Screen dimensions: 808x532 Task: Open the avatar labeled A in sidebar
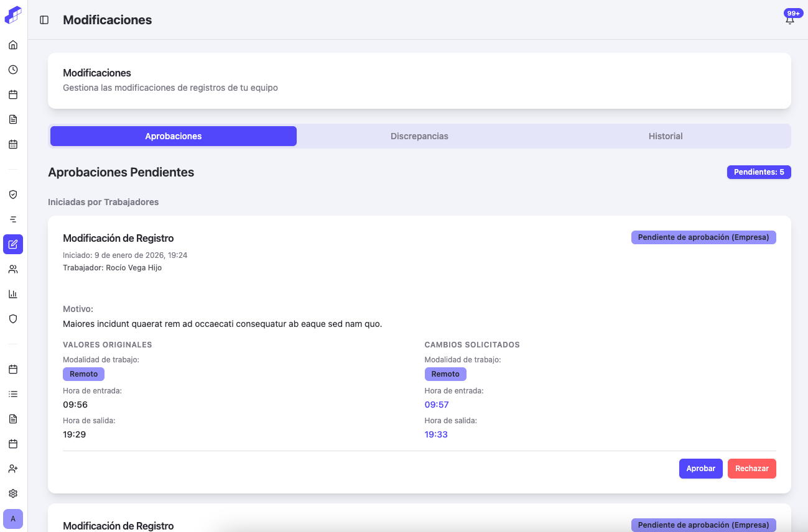tap(12, 519)
